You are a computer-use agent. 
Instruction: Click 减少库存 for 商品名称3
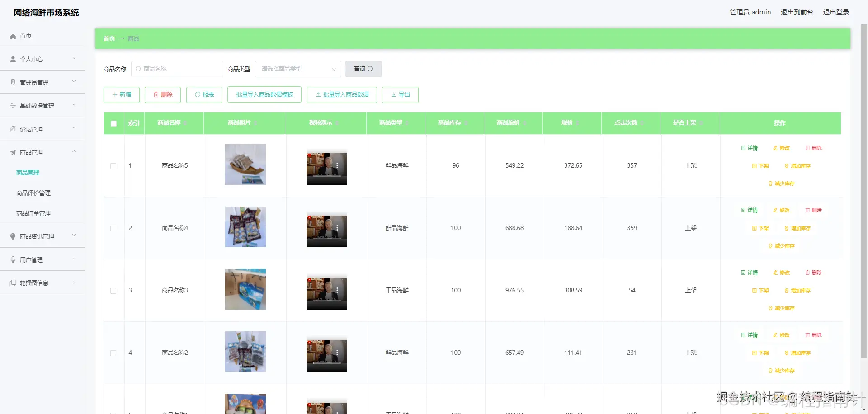pos(782,308)
